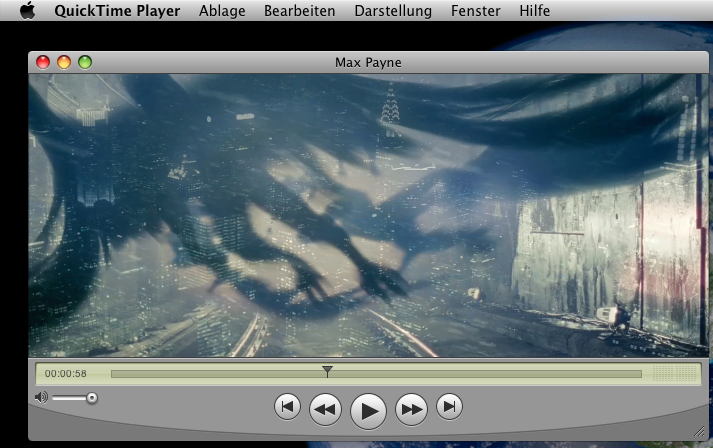Open the Bearbeiten menu
This screenshot has width=713, height=448.
(299, 11)
